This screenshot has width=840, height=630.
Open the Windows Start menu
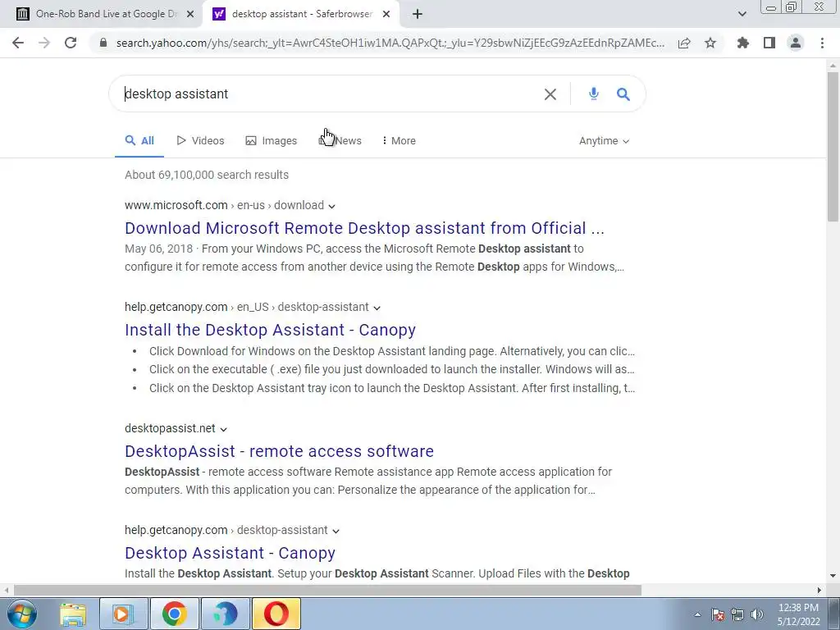(21, 614)
